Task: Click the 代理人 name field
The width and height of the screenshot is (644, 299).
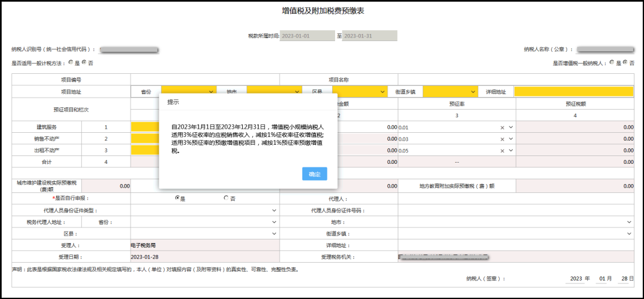Action: 516,199
